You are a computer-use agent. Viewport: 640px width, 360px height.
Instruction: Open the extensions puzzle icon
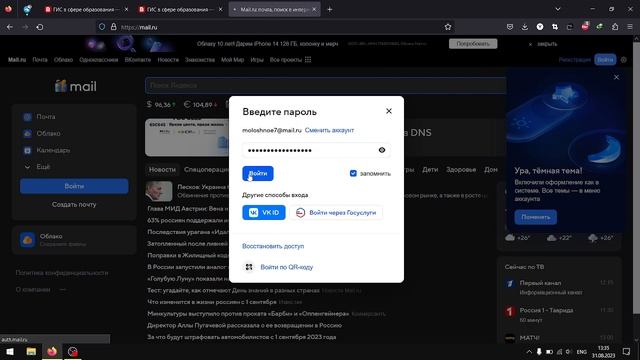click(615, 27)
